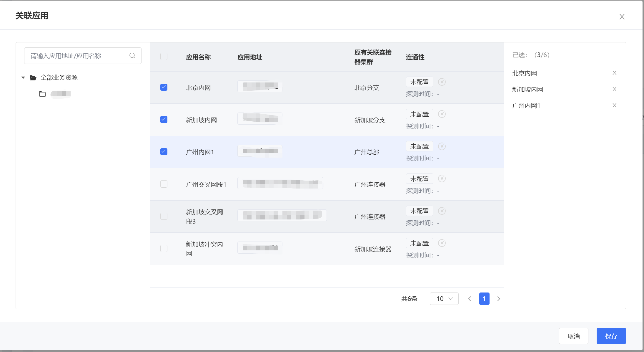Click the 保存 button
The width and height of the screenshot is (644, 352).
[611, 336]
